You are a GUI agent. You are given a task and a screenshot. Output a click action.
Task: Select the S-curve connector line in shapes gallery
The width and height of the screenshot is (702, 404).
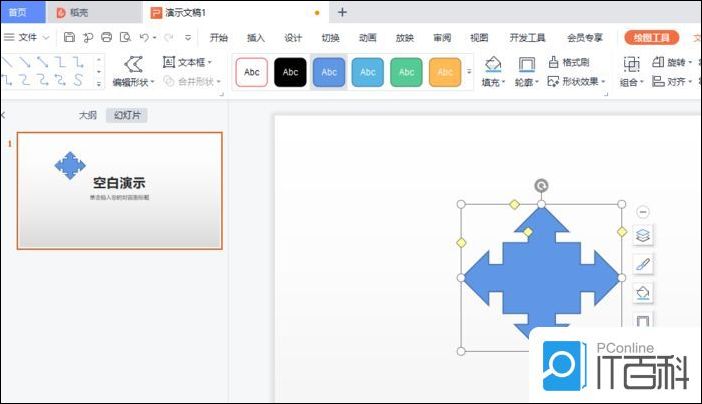pyautogui.click(x=78, y=80)
